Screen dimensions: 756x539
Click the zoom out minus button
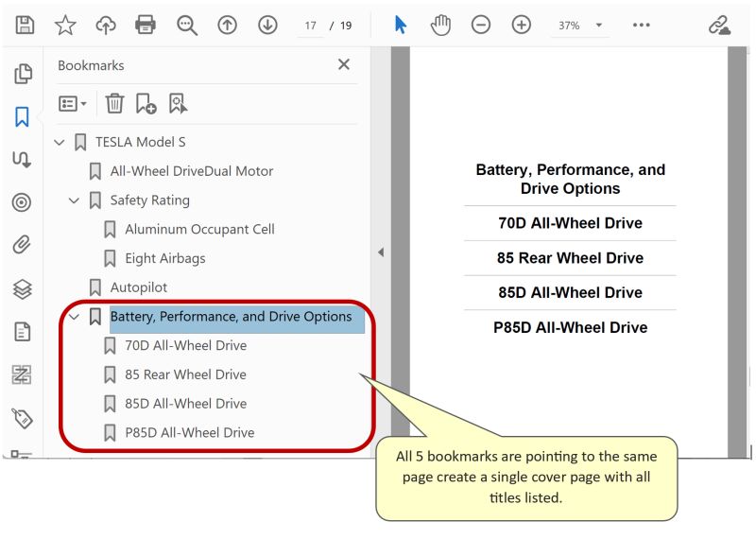coord(481,25)
